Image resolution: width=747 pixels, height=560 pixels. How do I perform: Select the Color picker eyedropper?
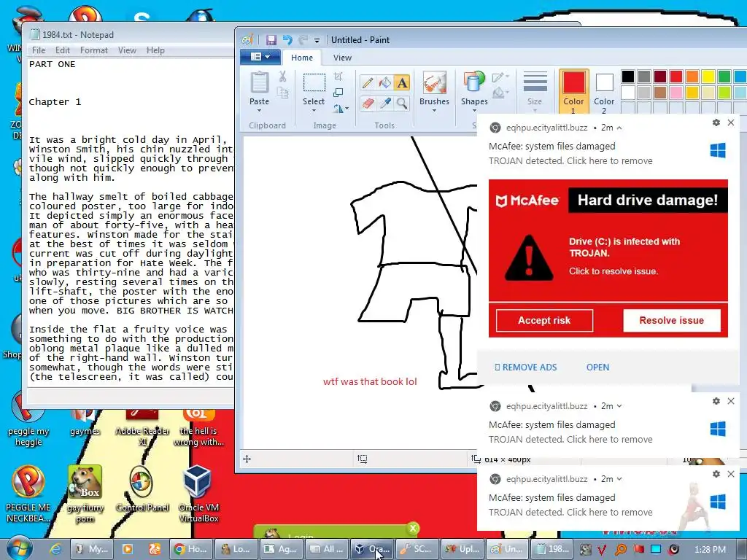(x=385, y=103)
